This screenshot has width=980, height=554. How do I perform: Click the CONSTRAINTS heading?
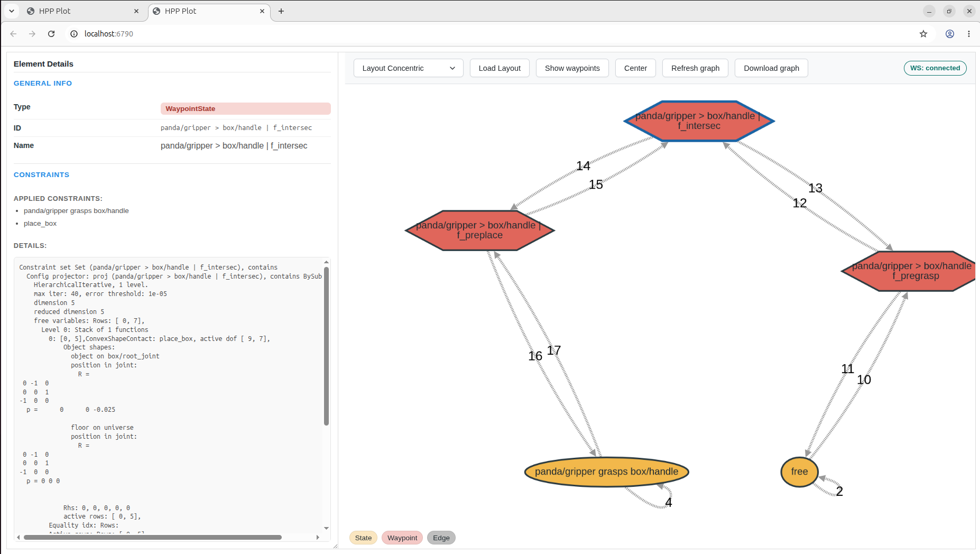pyautogui.click(x=41, y=174)
